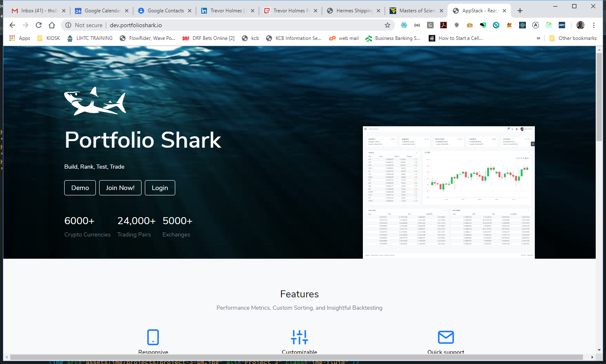Open the MetaMask extension
The height and width of the screenshot is (364, 606).
click(509, 25)
